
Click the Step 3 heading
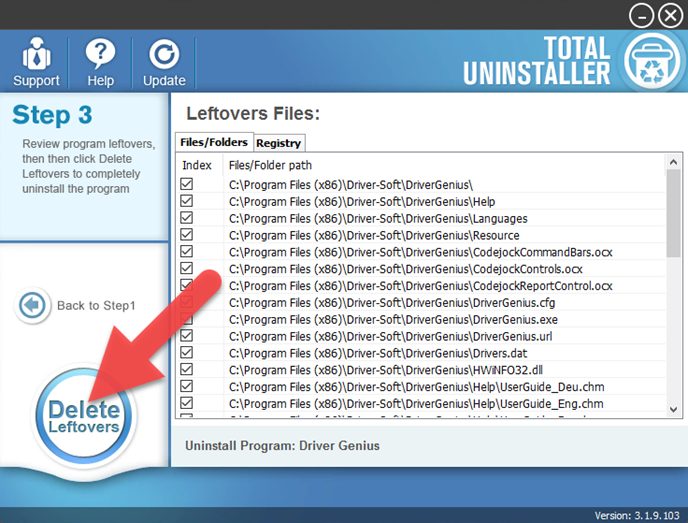click(53, 115)
